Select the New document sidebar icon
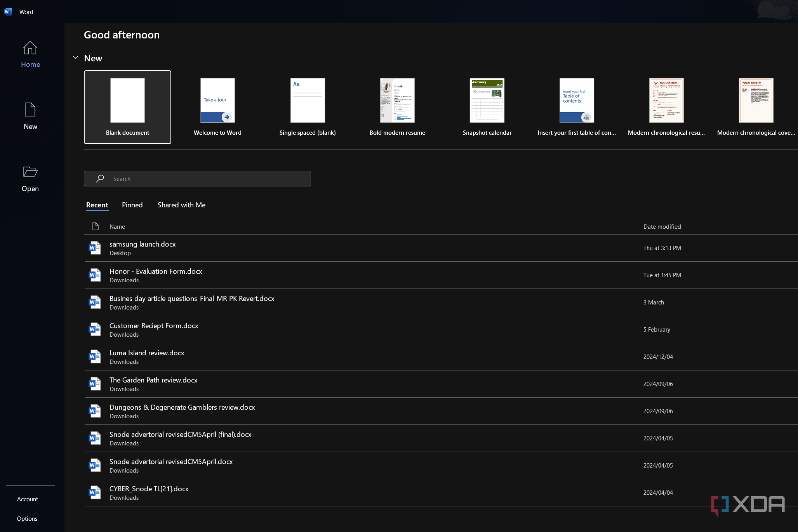 point(30,110)
